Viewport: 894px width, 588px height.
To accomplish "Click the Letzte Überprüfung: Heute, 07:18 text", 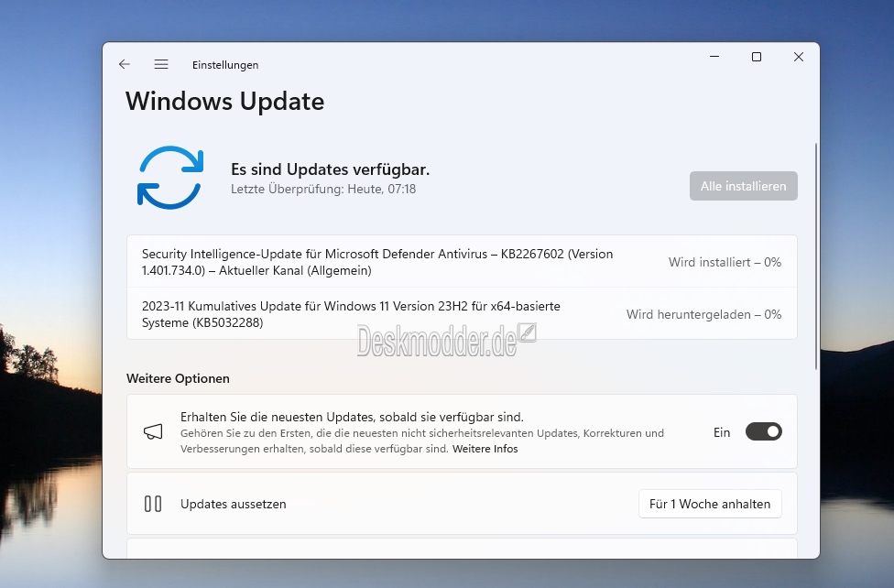I will [x=323, y=190].
